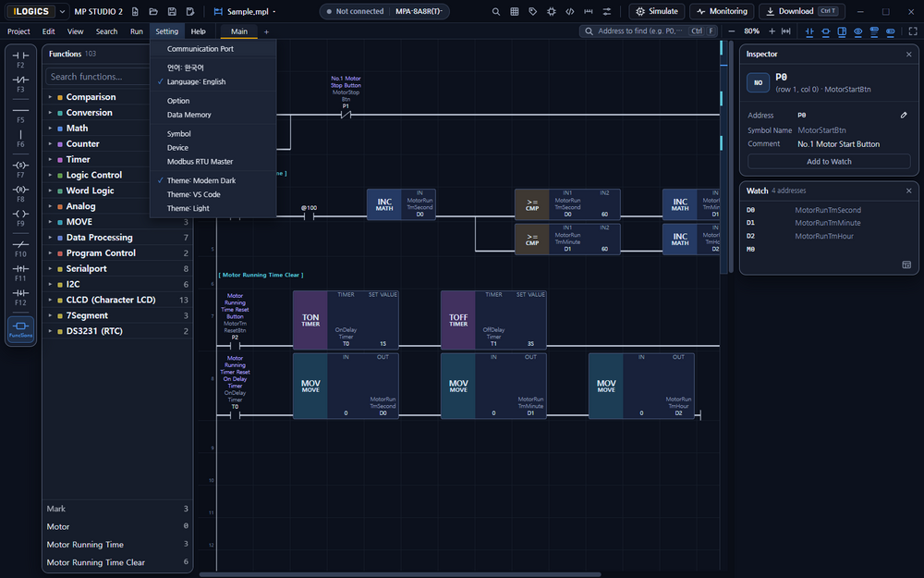This screenshot has height=578, width=924.
Task: Click into the Search functions field
Action: click(97, 77)
